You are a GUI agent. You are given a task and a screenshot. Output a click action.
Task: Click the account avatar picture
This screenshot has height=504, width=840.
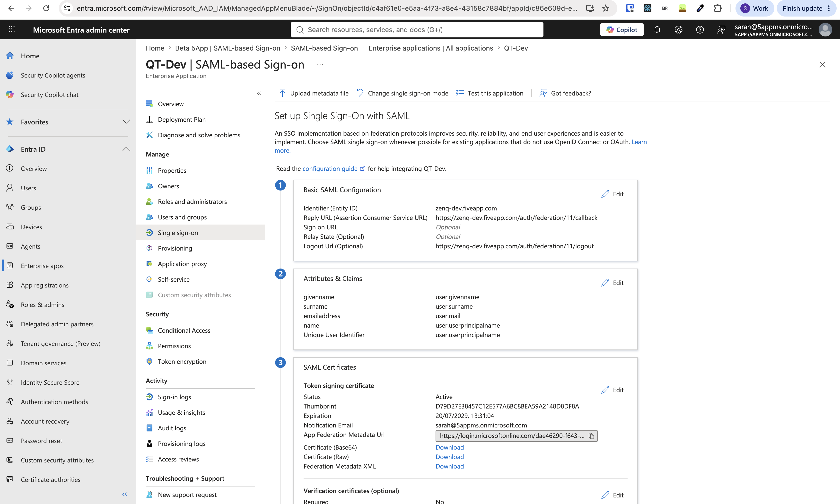click(825, 30)
